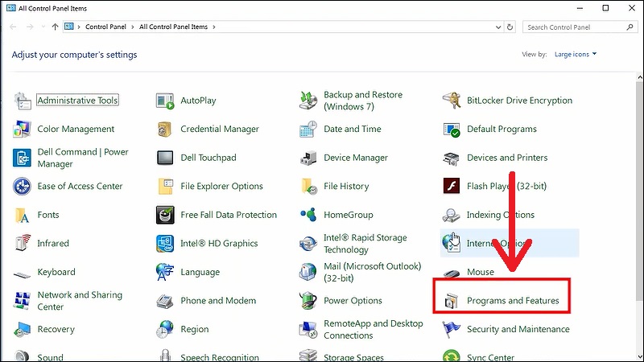Go to Control Panel breadcrumb
This screenshot has width=644, height=362.
(x=105, y=27)
